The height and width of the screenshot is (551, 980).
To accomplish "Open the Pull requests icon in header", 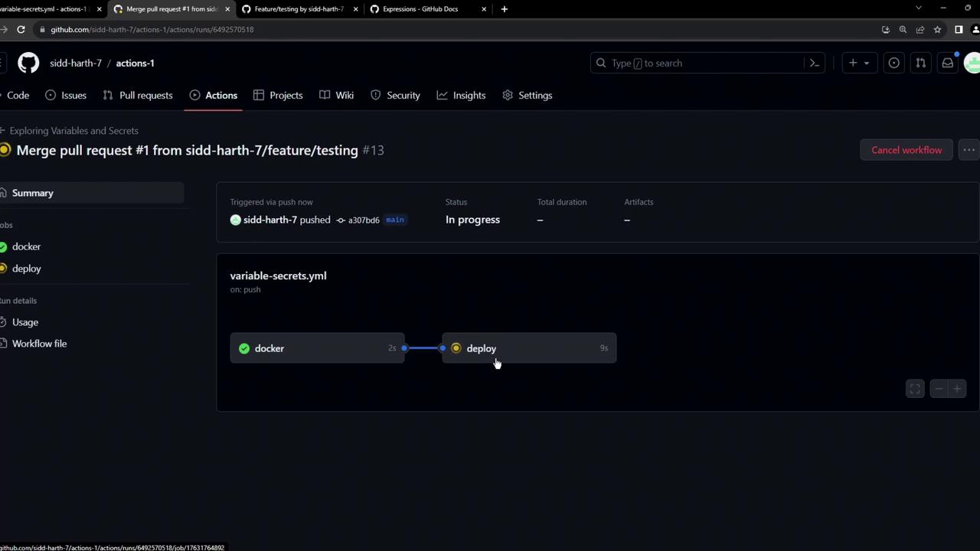I will click(x=921, y=63).
